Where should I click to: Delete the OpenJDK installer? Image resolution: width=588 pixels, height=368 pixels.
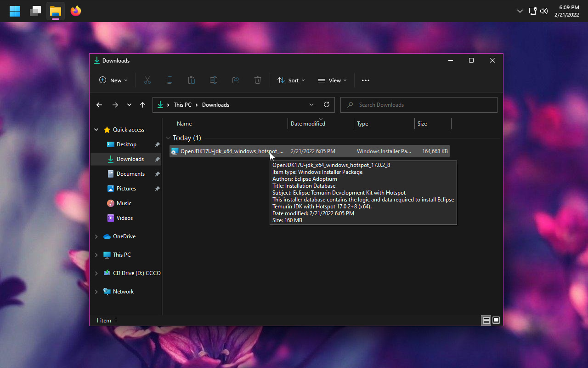(258, 80)
